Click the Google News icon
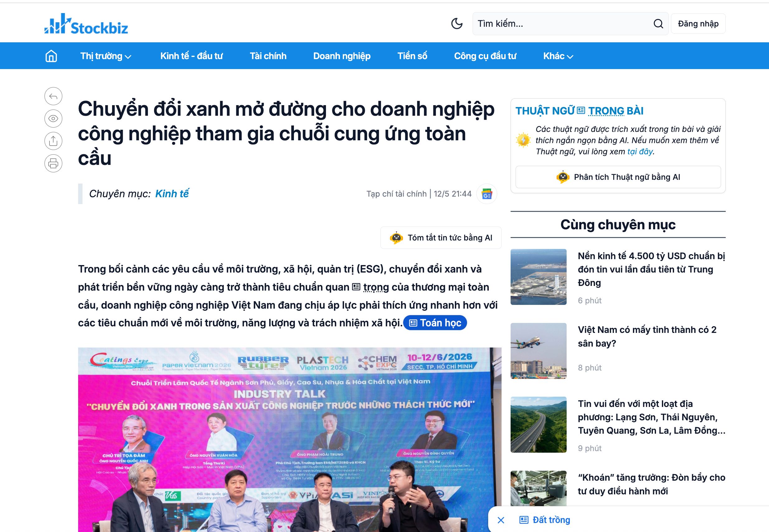Viewport: 769px width, 532px height. (487, 194)
